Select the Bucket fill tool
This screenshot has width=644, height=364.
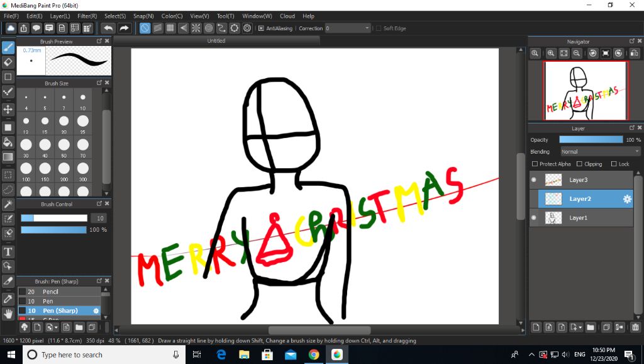pos(8,142)
